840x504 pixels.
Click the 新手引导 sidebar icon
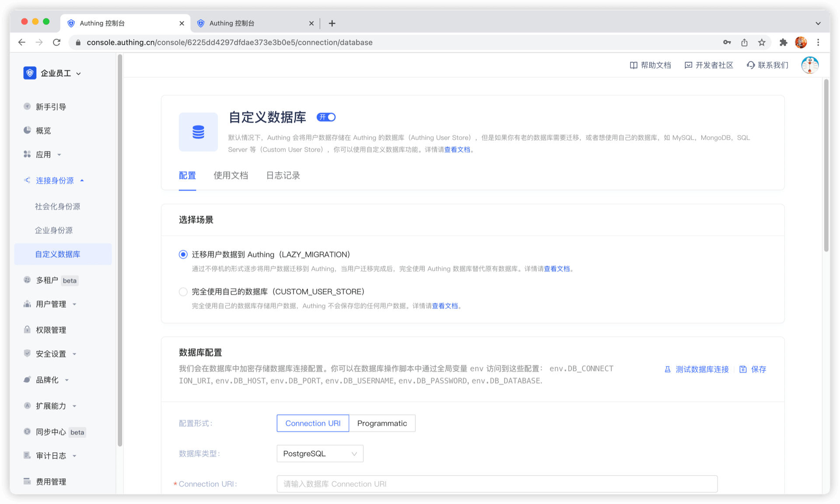27,107
